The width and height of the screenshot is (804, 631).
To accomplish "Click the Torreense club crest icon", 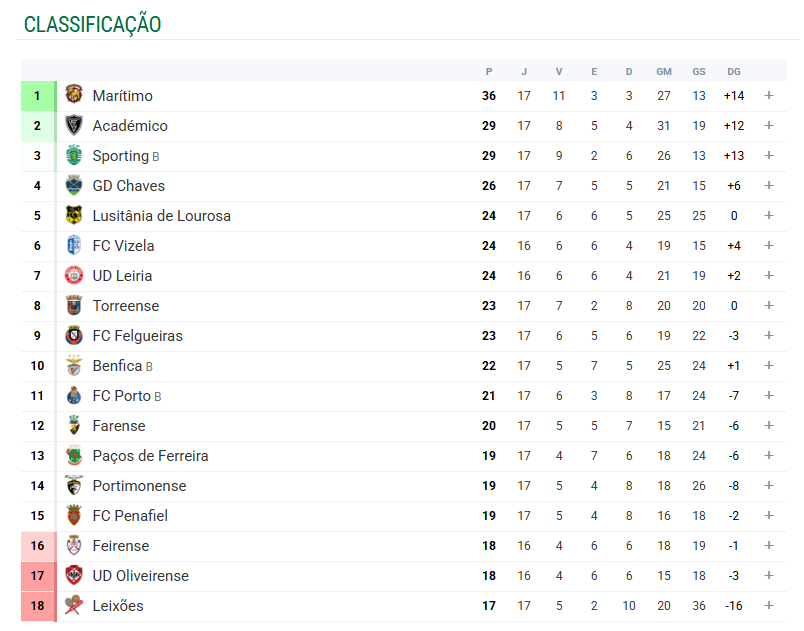I will pos(74,305).
